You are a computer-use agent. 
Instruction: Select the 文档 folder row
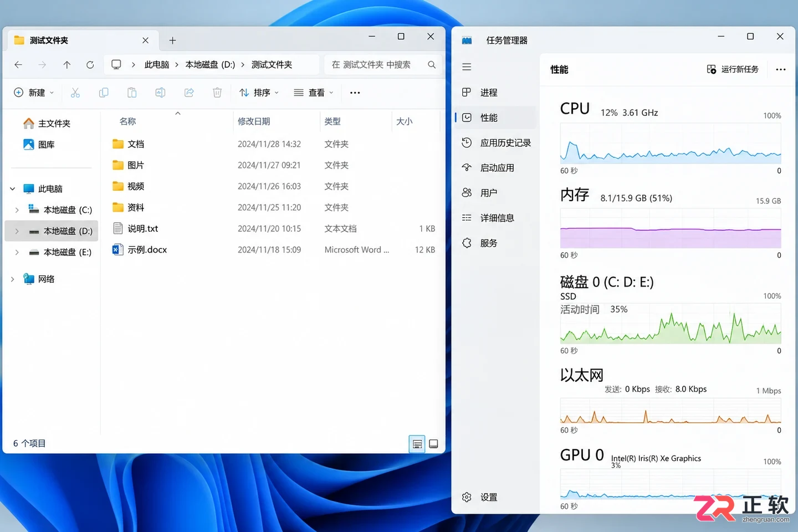coord(274,144)
